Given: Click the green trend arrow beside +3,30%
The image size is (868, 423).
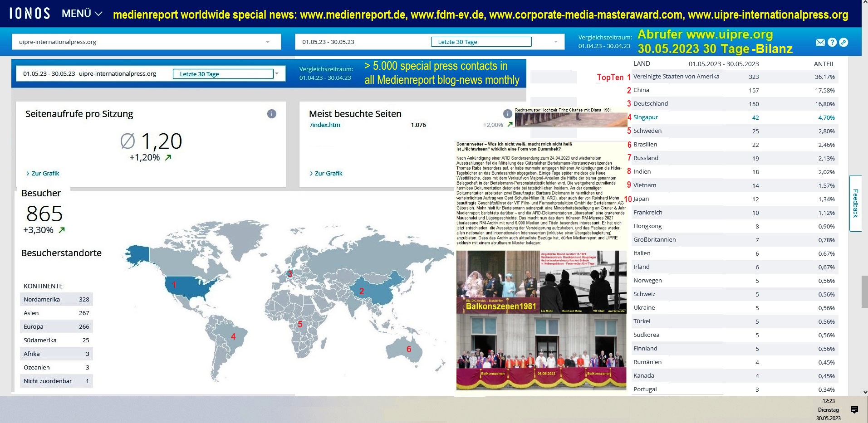Looking at the screenshot, I should coord(62,230).
